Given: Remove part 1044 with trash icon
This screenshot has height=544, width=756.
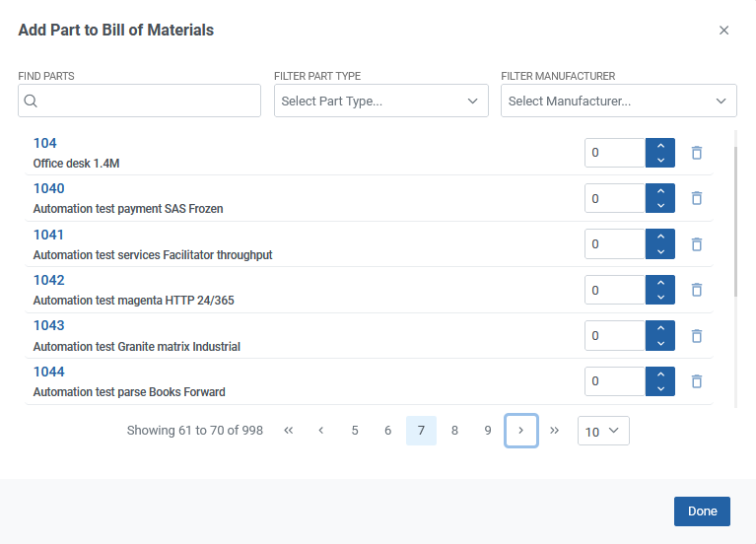Looking at the screenshot, I should click(697, 380).
